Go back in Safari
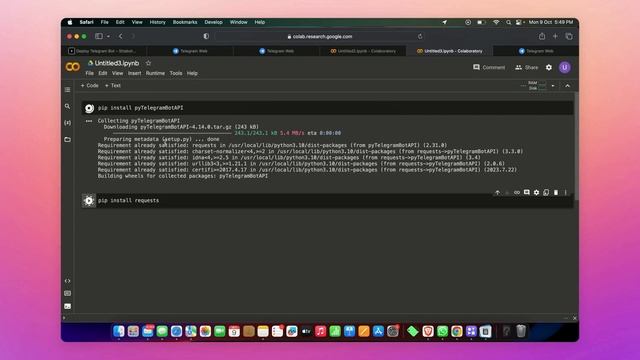 pyautogui.click(x=121, y=36)
